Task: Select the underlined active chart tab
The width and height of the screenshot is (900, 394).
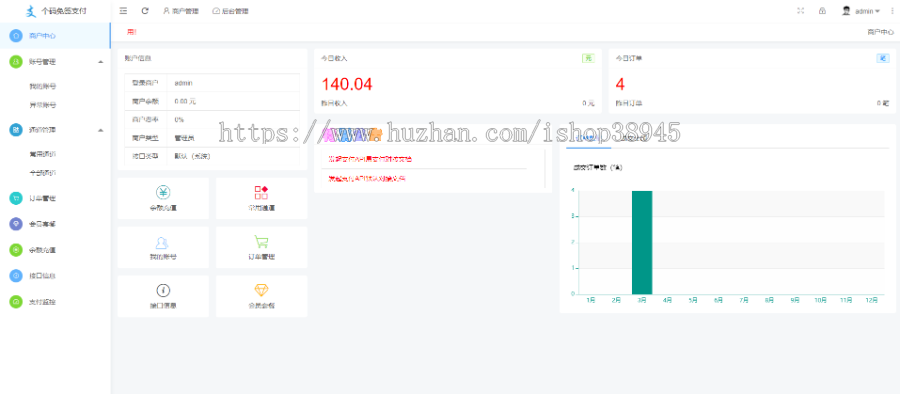Action: [x=588, y=138]
